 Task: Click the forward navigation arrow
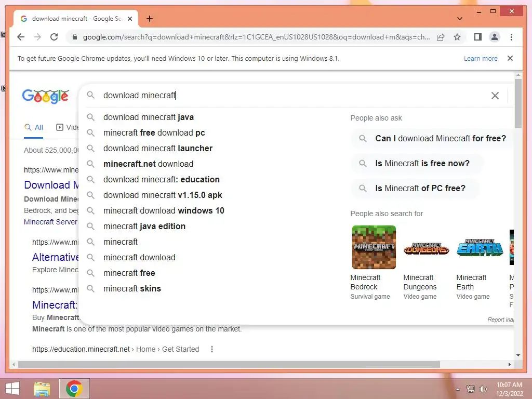[x=37, y=37]
